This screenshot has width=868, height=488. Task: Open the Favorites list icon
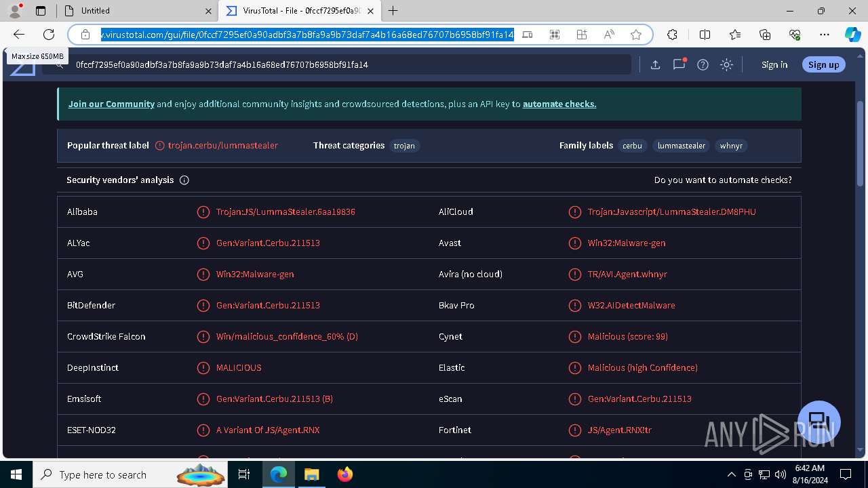click(x=735, y=35)
